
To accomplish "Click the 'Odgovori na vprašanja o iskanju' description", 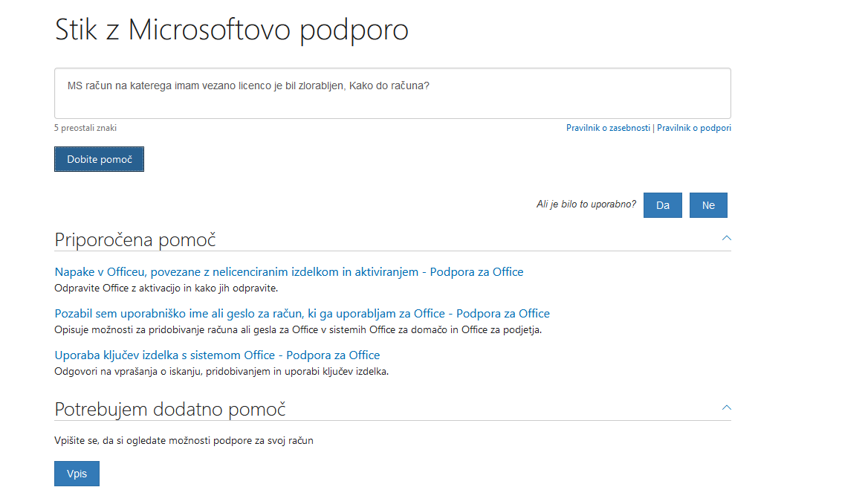I will pos(221,371).
